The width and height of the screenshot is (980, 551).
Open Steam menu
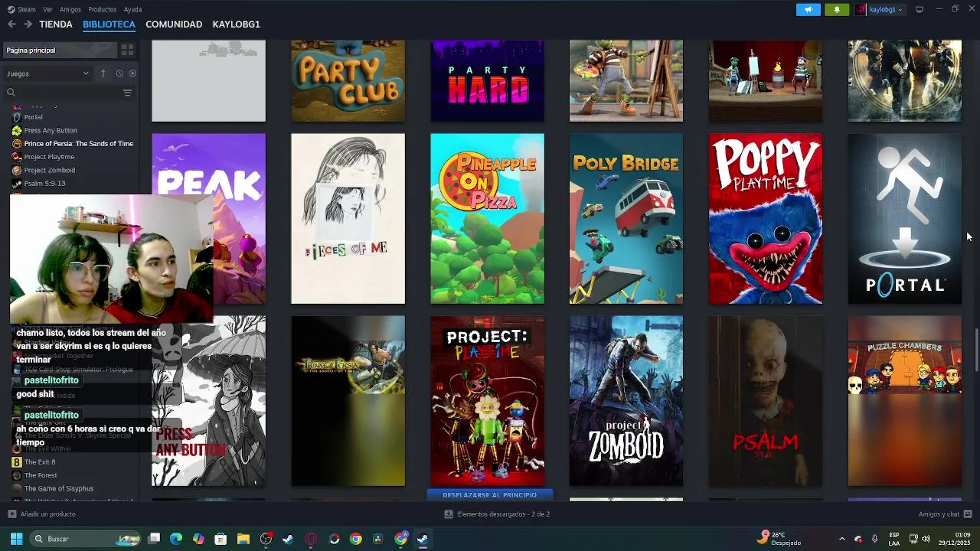27,9
